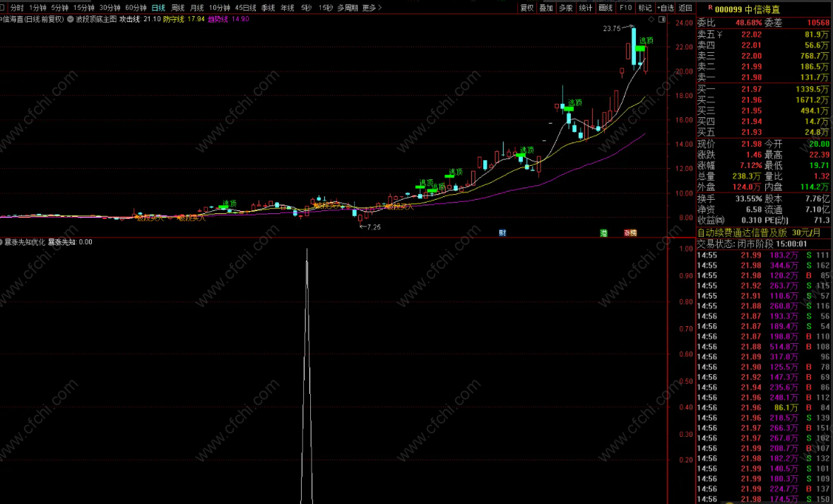
Task: Open the 统计 statistics button
Action: 586,8
